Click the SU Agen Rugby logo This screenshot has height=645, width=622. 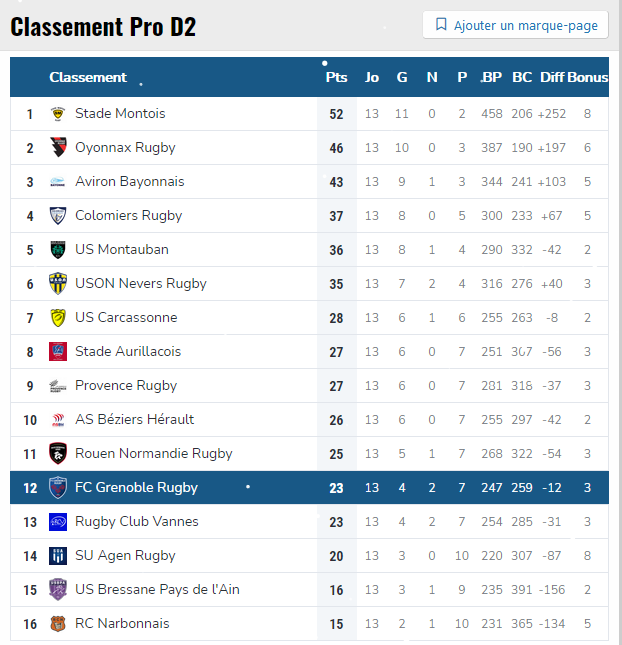pos(58,556)
